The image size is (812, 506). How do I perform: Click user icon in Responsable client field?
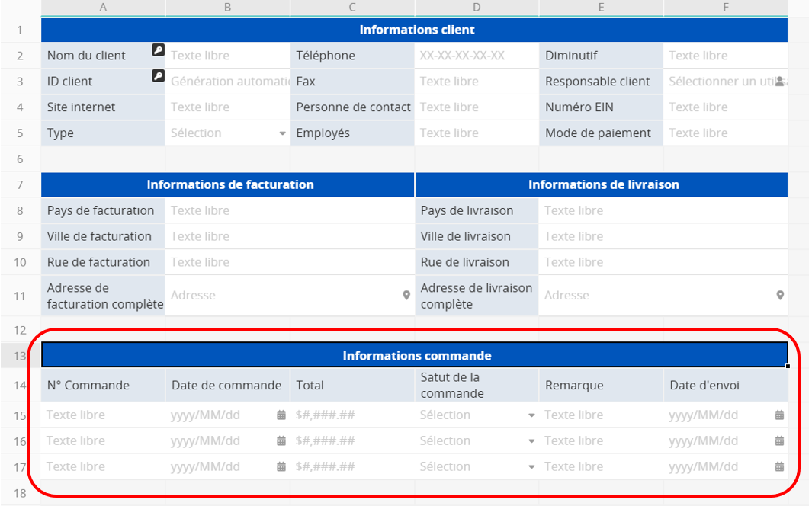tap(780, 82)
